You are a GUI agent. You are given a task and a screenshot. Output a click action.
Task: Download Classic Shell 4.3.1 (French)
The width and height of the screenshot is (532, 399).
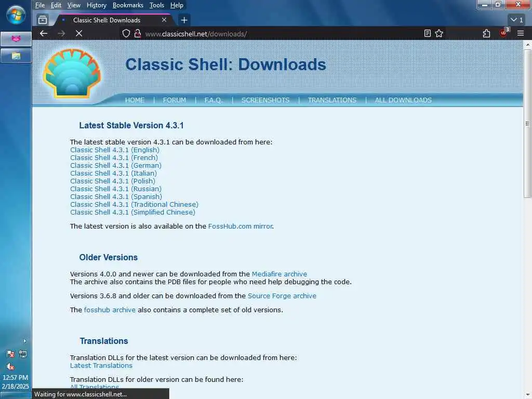[x=114, y=157]
